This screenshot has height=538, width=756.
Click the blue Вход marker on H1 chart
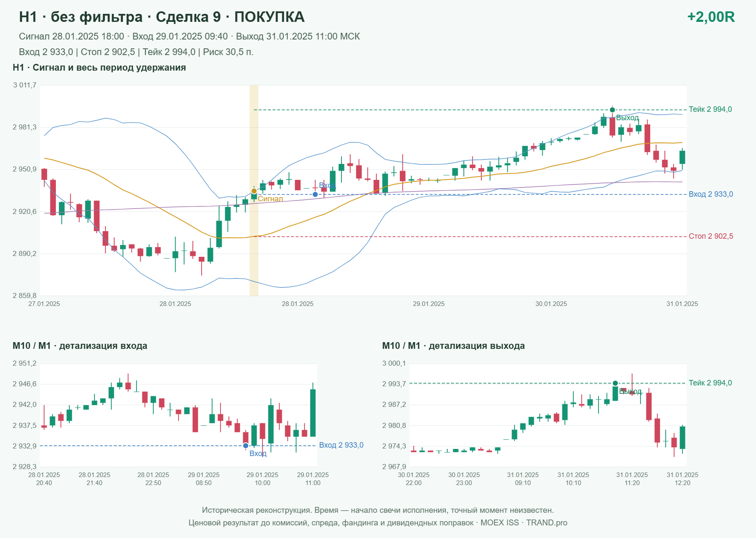[315, 194]
